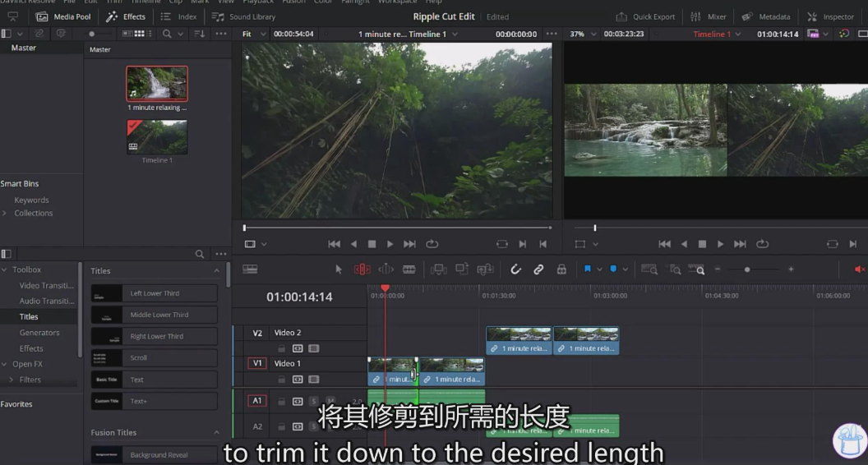Toggle the Linked Selection chain icon
The height and width of the screenshot is (465, 868).
tap(538, 269)
